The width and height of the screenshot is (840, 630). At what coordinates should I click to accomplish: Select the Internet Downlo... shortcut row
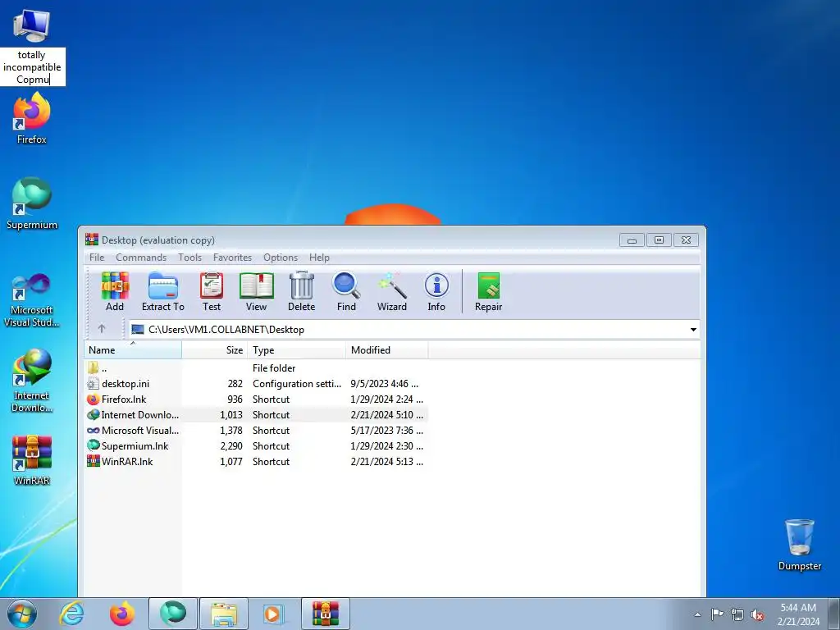coord(256,414)
